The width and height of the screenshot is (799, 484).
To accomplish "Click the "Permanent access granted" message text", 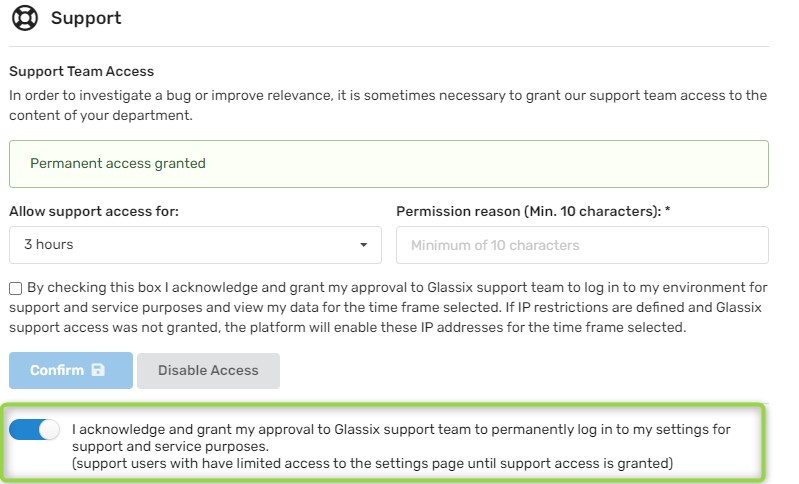I will coord(118,163).
